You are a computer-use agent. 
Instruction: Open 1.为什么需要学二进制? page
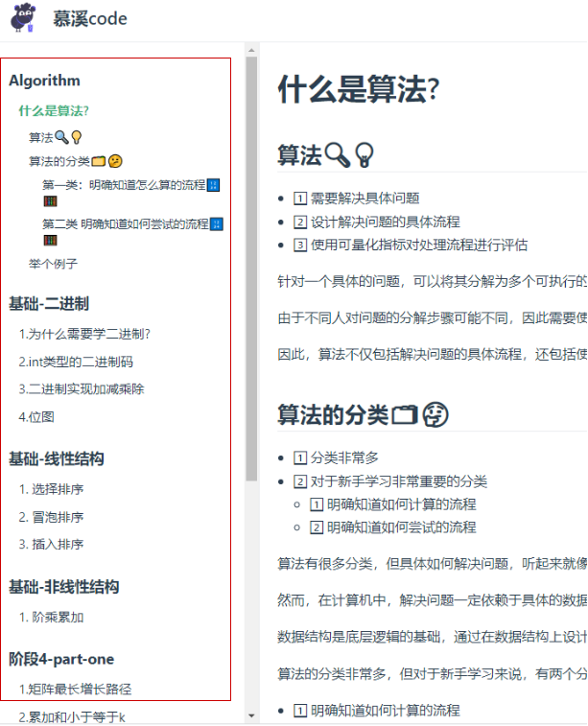click(x=84, y=334)
